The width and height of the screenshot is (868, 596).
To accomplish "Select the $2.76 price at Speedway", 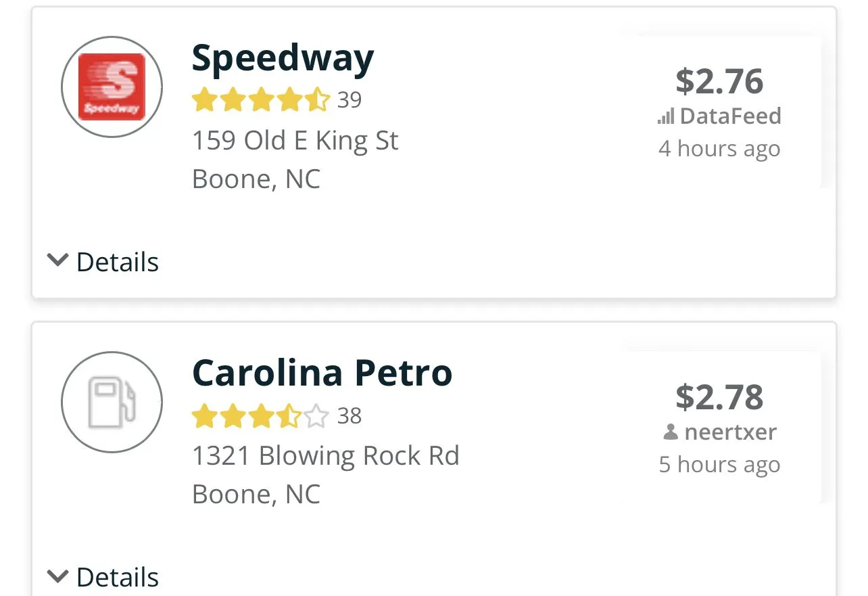I will [719, 81].
